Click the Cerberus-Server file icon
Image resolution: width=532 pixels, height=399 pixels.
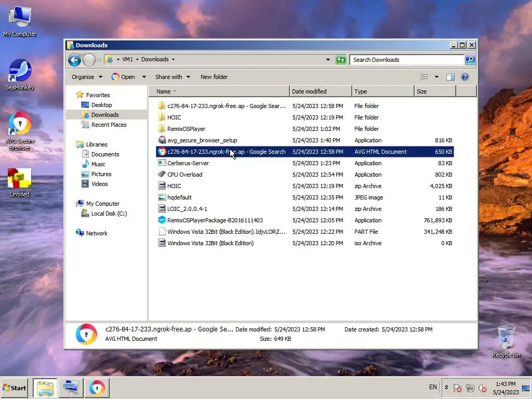tap(162, 163)
